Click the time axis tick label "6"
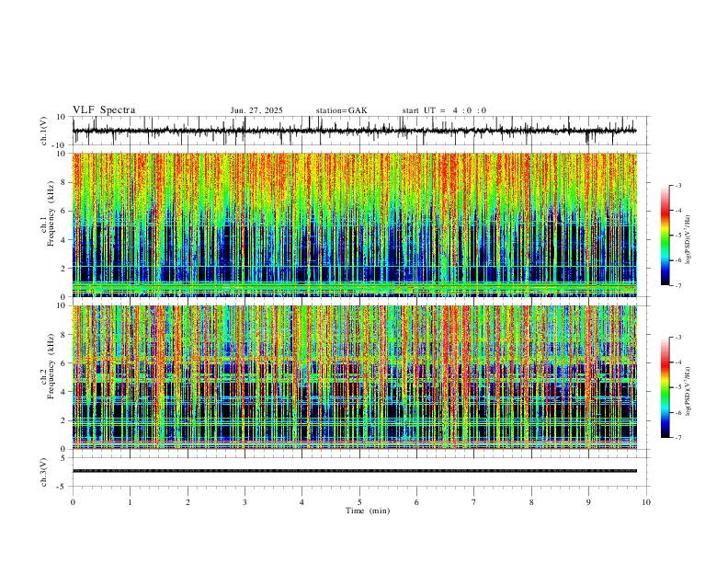The width and height of the screenshot is (728, 563). [x=416, y=502]
